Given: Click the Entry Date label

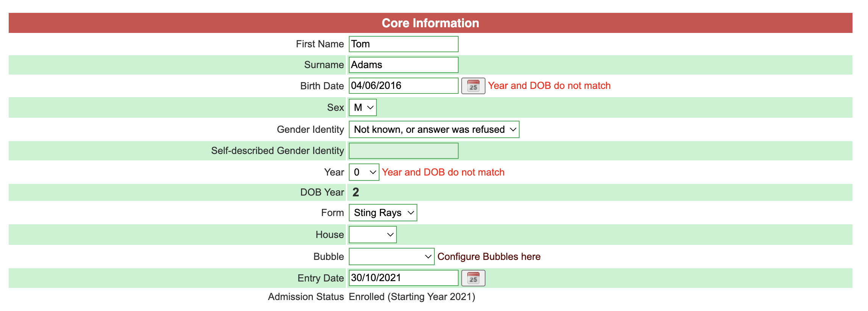Looking at the screenshot, I should [320, 278].
